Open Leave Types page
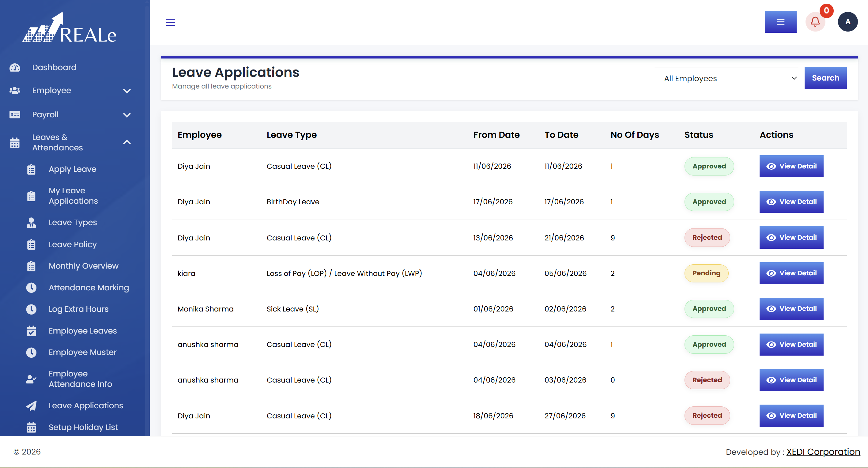Screen dimensions: 868x468 73,222
